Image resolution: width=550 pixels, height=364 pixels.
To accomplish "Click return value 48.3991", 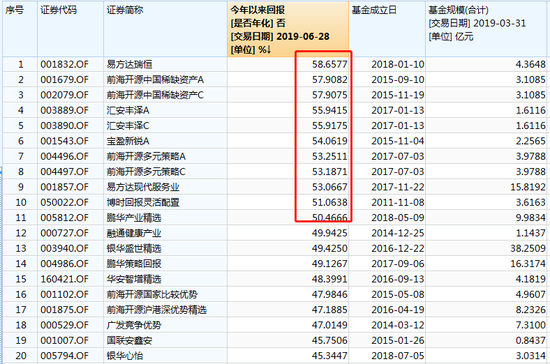I will (x=330, y=279).
